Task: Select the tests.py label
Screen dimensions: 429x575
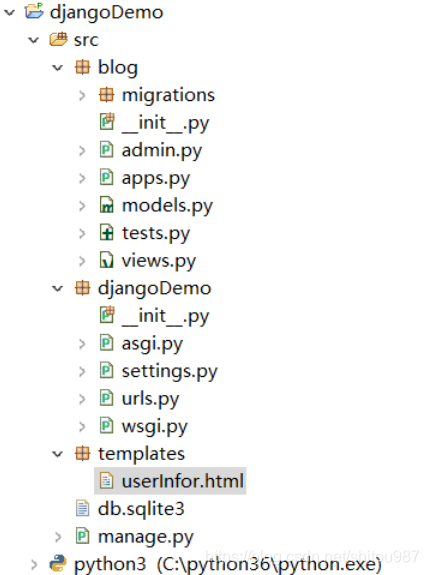Action: pyautogui.click(x=156, y=234)
